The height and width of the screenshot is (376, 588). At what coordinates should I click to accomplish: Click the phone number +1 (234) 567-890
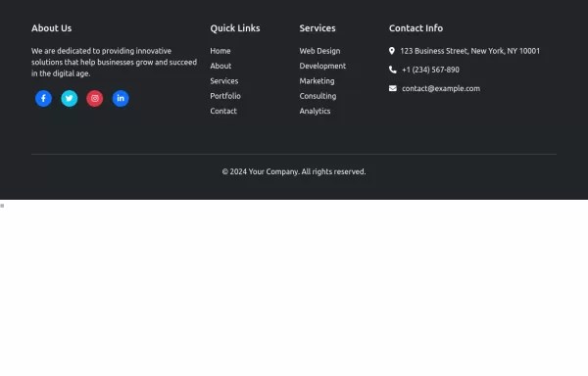[x=430, y=70]
